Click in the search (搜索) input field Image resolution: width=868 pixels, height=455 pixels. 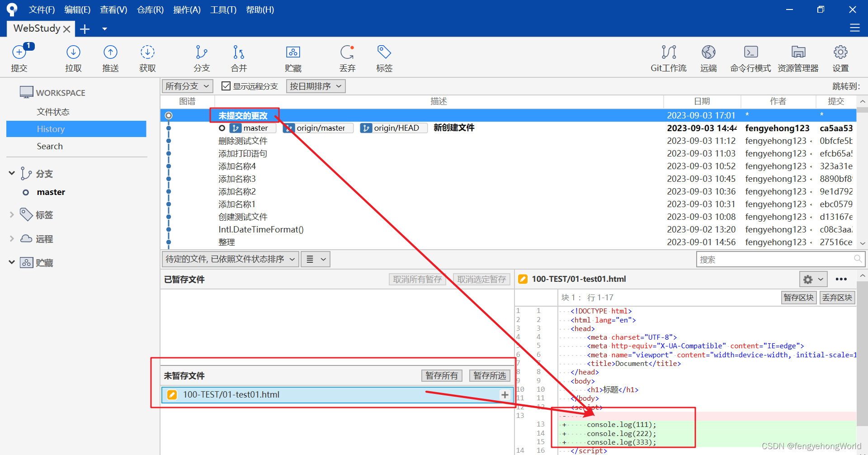tap(780, 259)
